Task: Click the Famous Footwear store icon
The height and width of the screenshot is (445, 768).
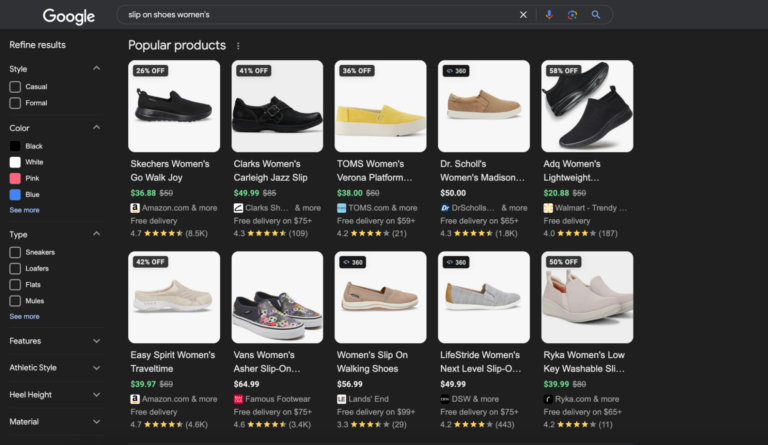Action: pyautogui.click(x=238, y=399)
